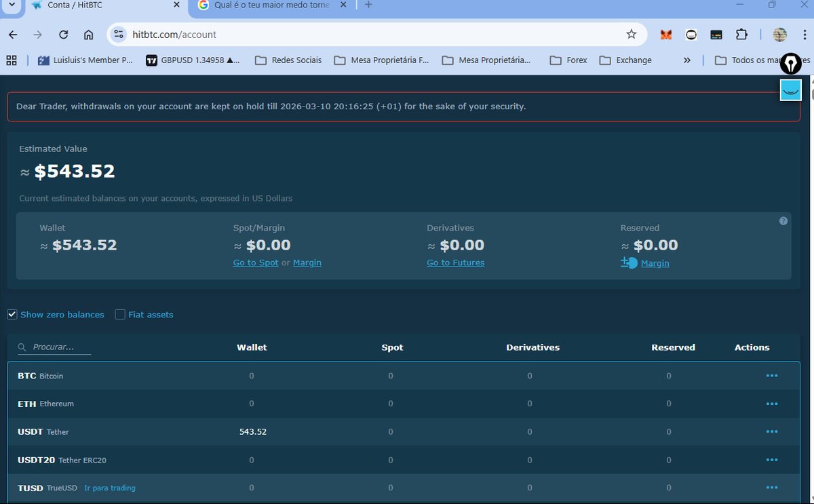
Task: Open USDT Tether row actions menu
Action: click(x=771, y=431)
